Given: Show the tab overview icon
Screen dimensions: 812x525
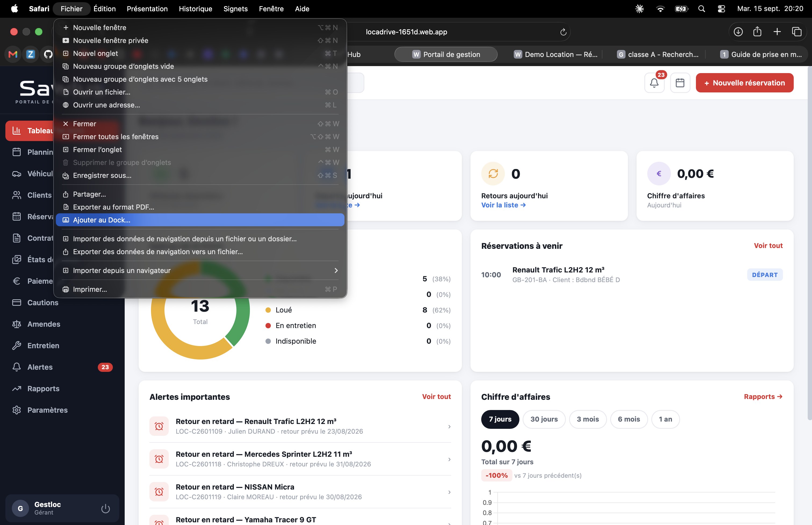Looking at the screenshot, I should tap(796, 32).
